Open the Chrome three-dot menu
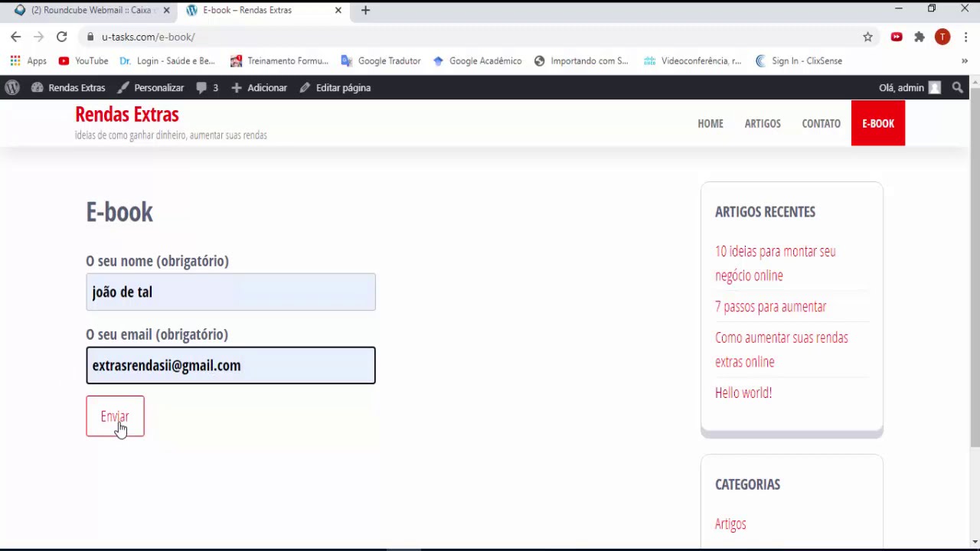Image resolution: width=980 pixels, height=551 pixels. tap(966, 37)
